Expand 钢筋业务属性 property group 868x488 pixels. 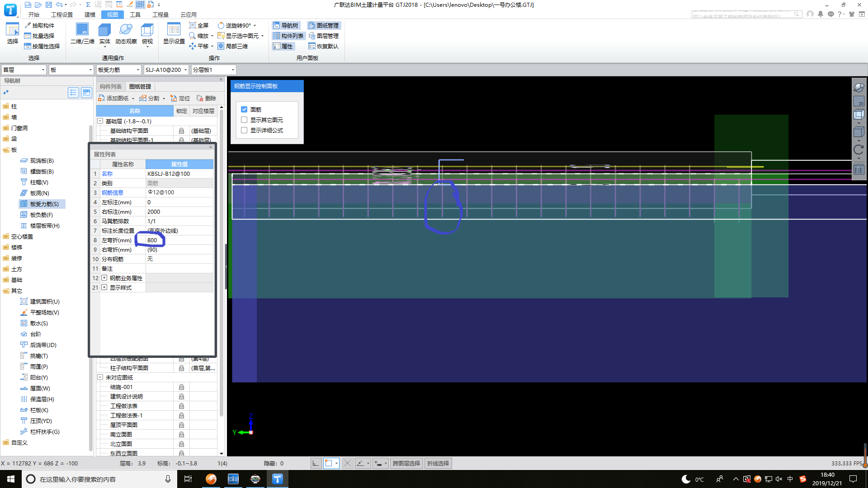(x=104, y=278)
